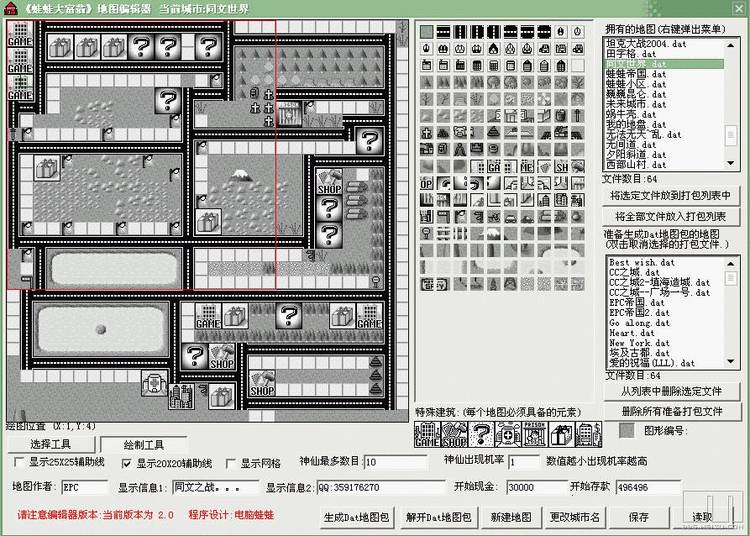Select the blank first tile in palette
The image size is (750, 536).
427,31
